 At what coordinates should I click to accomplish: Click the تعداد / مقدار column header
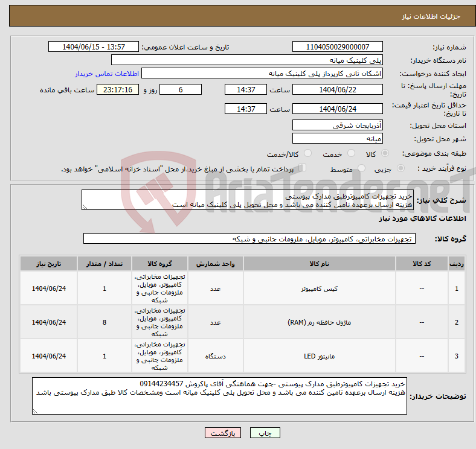point(105,264)
